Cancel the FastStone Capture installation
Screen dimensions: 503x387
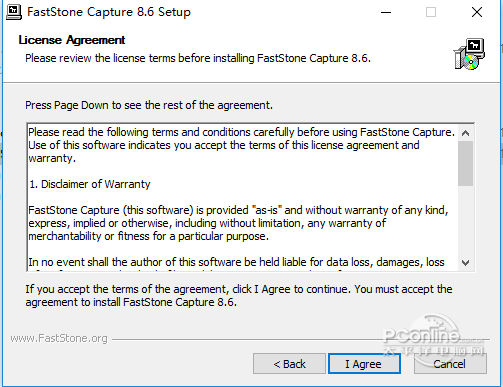[x=450, y=364]
